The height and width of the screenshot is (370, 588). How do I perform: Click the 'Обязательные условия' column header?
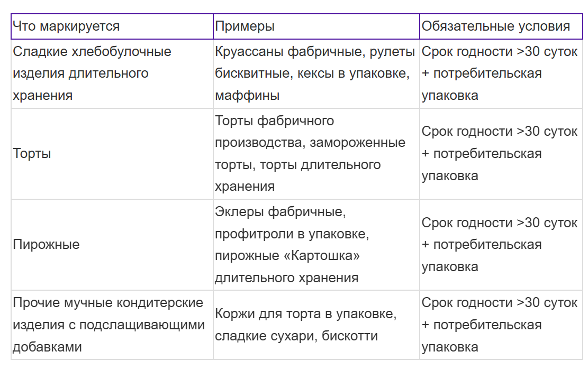click(501, 26)
